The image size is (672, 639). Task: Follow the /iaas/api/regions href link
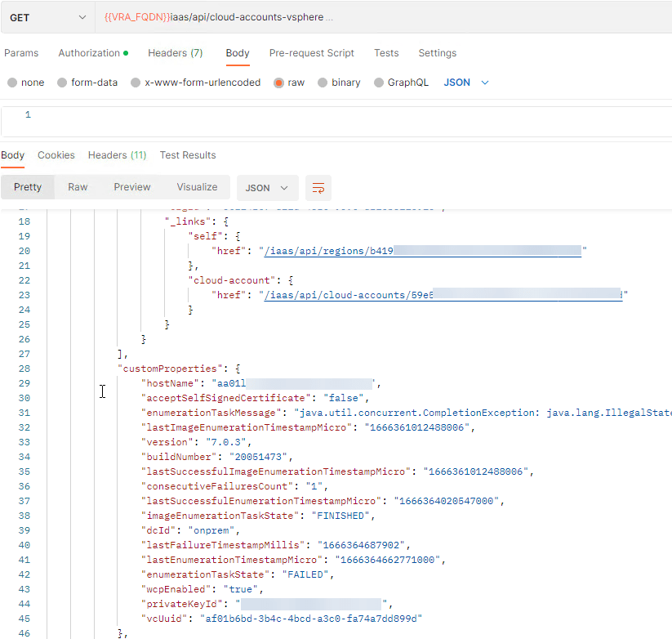[x=327, y=251]
